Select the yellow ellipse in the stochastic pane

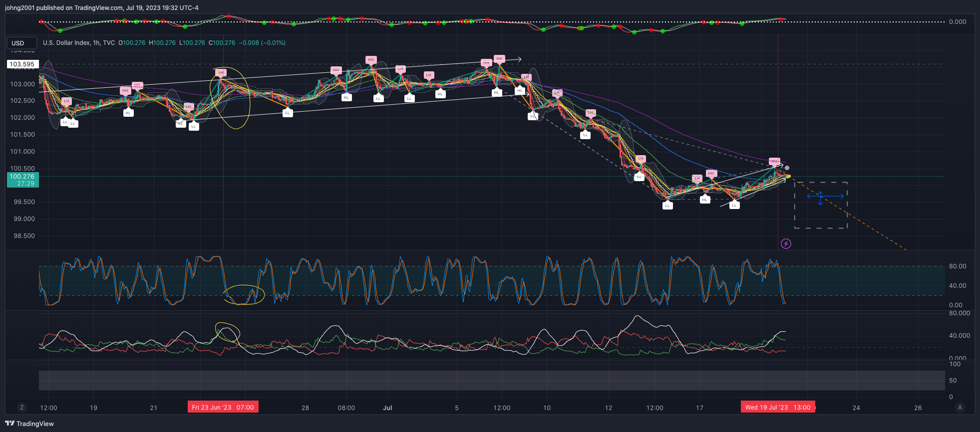(x=243, y=295)
